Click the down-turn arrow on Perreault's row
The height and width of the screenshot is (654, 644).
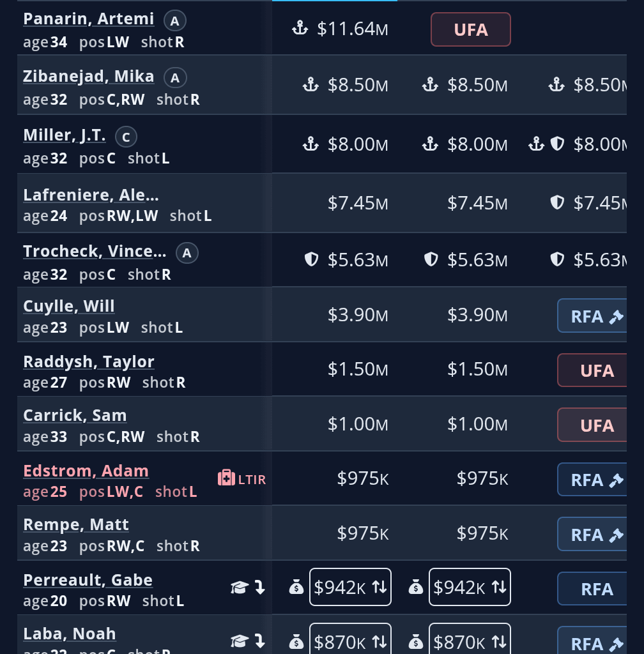(260, 588)
